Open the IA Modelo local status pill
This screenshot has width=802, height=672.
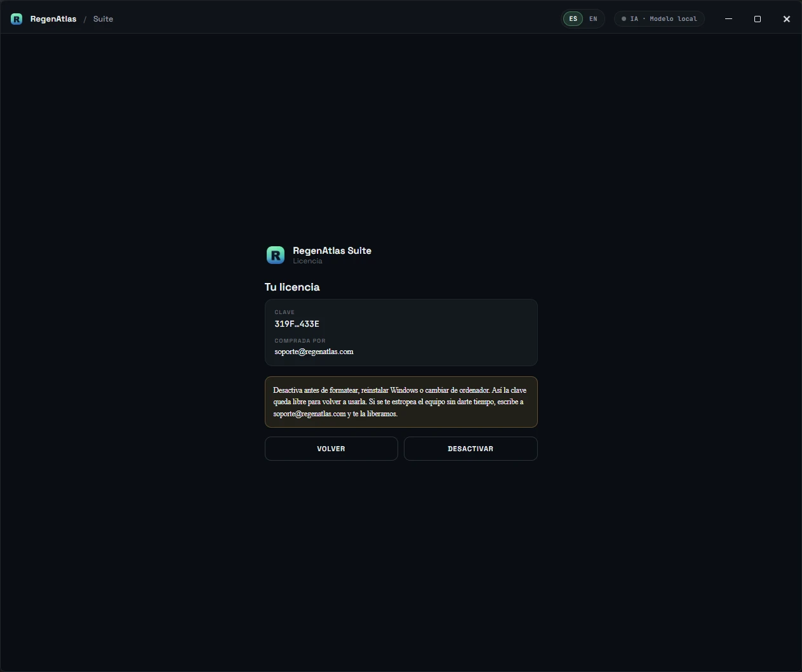tap(659, 19)
